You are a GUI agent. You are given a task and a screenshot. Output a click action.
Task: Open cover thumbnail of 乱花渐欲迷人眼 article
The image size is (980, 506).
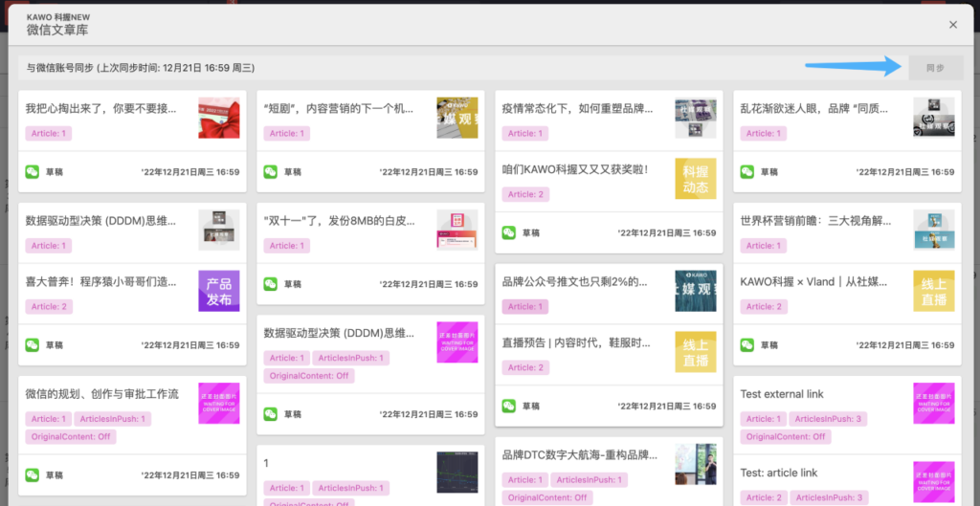[x=934, y=118]
